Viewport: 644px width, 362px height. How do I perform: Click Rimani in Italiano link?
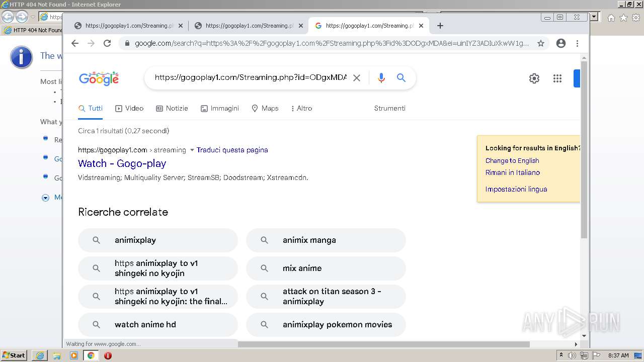click(x=513, y=172)
